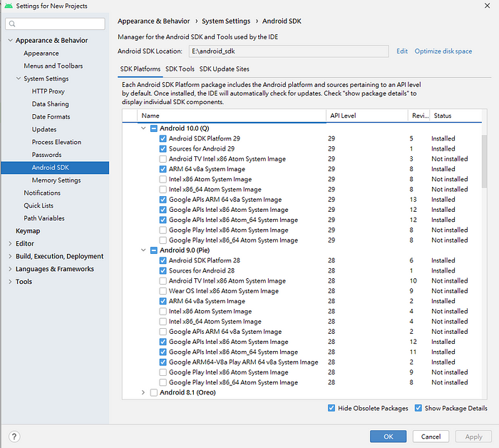The width and height of the screenshot is (499, 448).
Task: Uncheck Google ARM64-V8a Play ARM 64 v8a System Image
Action: coord(163,362)
